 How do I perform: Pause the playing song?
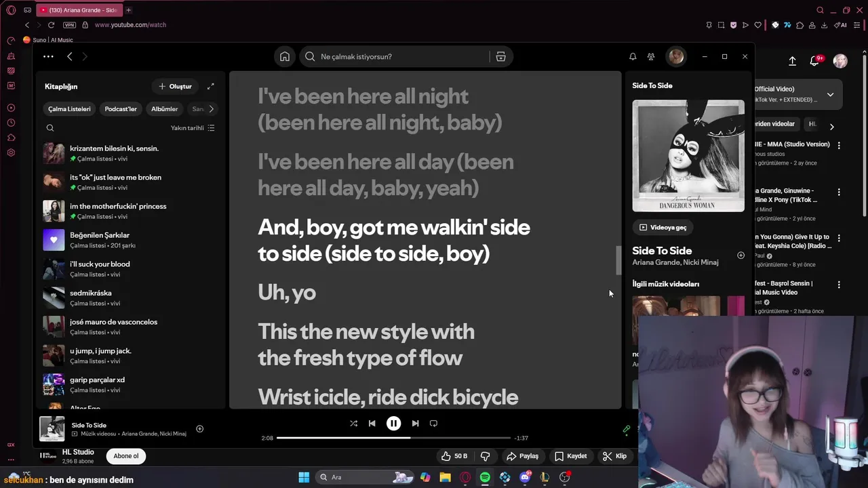click(393, 424)
